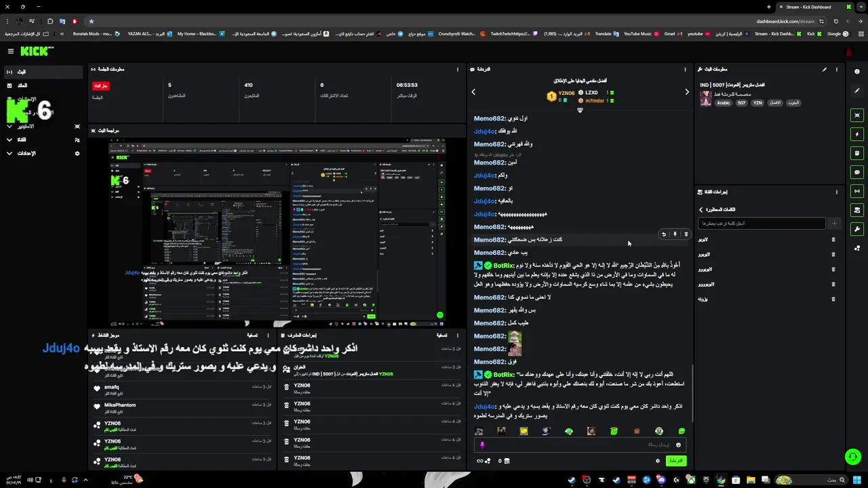Open the three-dot menu of the stream info panel

(836, 69)
